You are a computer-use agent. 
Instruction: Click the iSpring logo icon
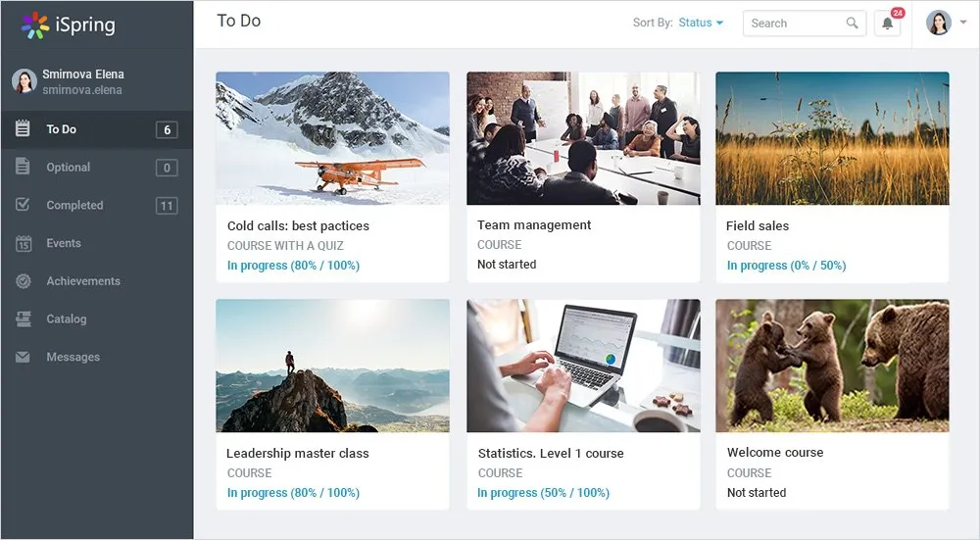click(35, 25)
